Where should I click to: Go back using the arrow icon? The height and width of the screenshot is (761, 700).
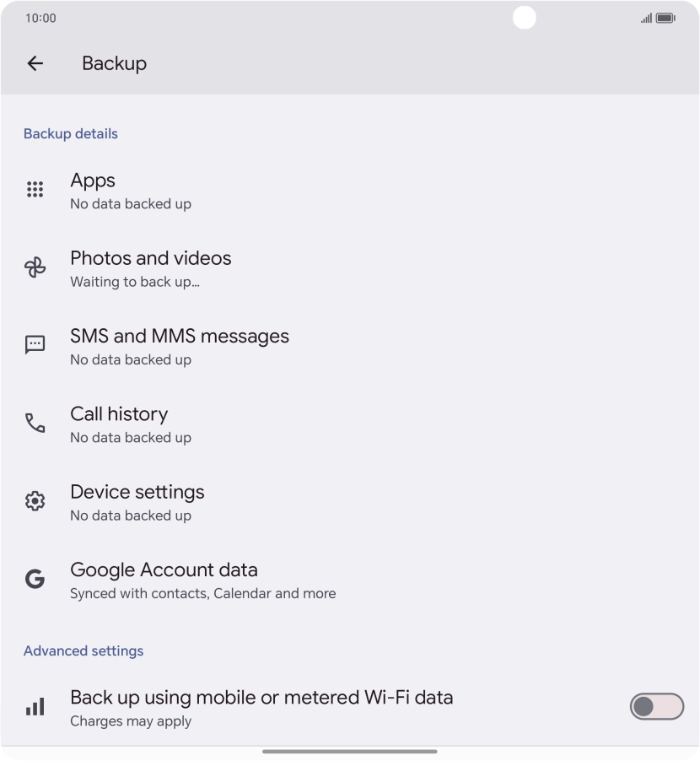point(35,63)
